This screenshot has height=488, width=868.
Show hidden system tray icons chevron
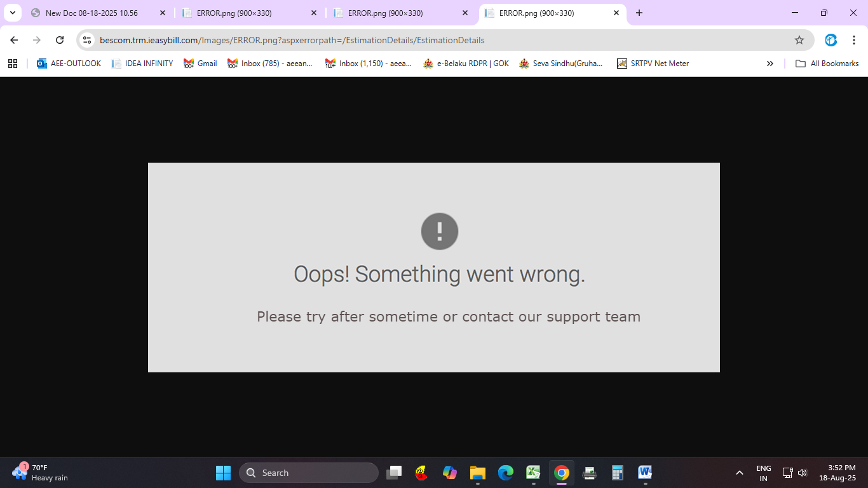coord(740,473)
